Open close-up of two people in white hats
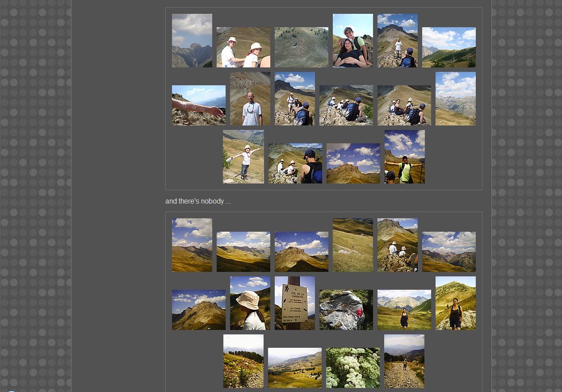The image size is (562, 392). [243, 47]
